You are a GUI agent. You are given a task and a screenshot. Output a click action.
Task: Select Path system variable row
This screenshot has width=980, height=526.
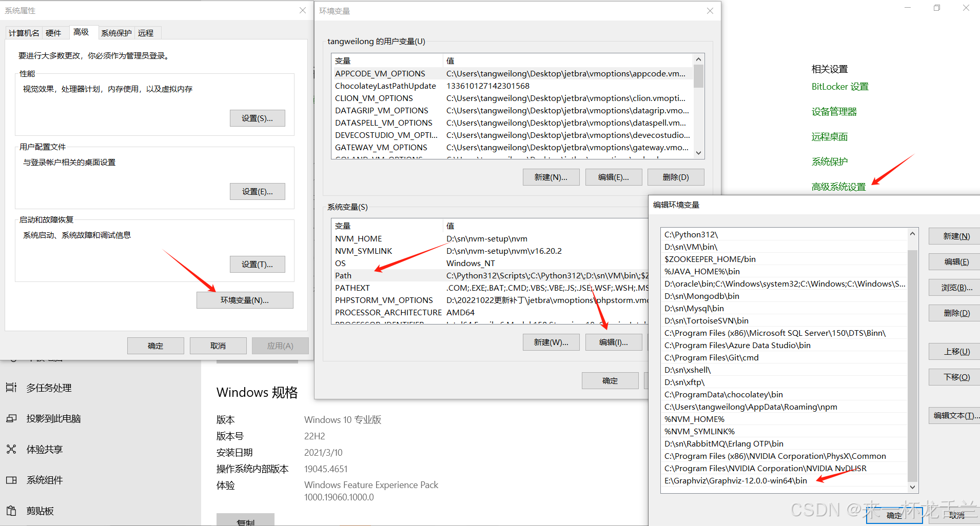coord(491,275)
